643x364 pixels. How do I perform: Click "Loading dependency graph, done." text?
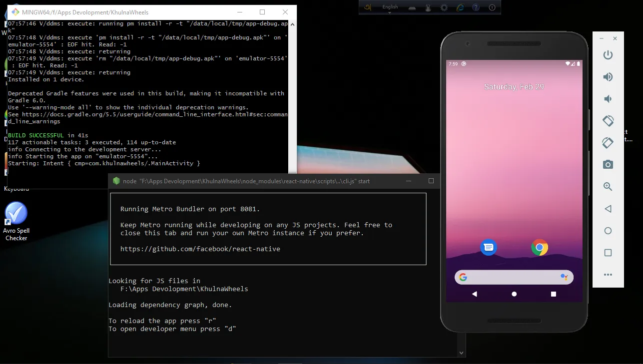click(x=170, y=305)
